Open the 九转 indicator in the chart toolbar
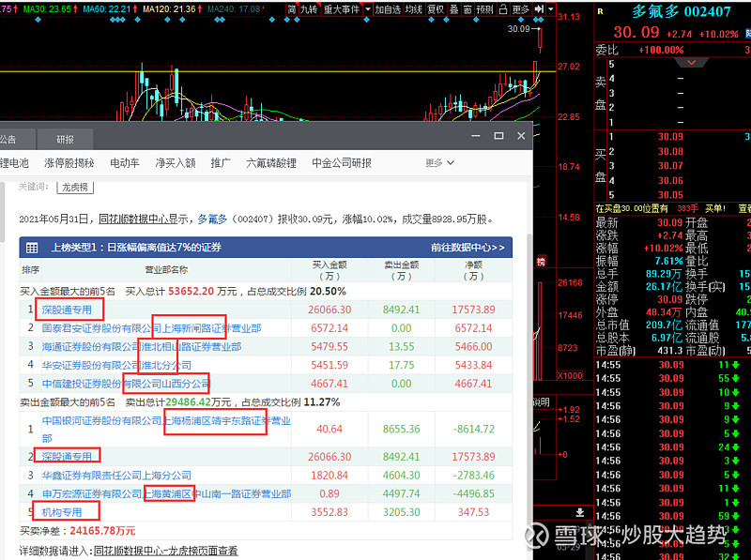This screenshot has width=751, height=560. tap(309, 9)
